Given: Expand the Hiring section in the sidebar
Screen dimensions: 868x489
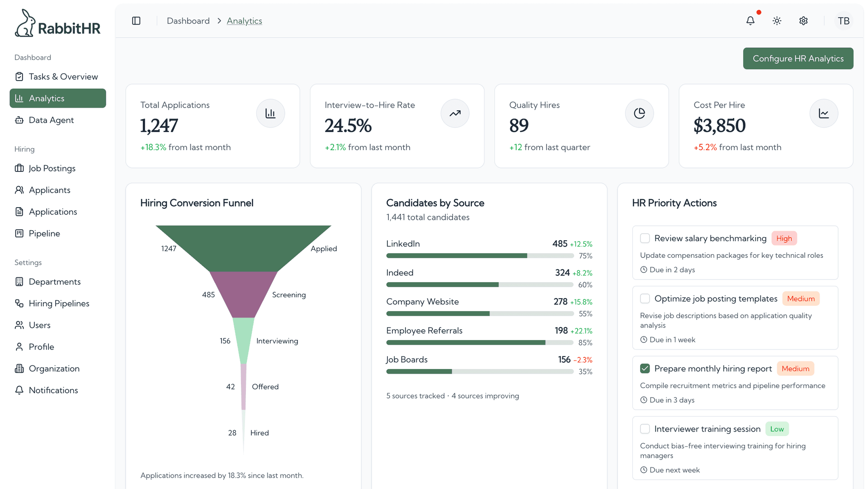Looking at the screenshot, I should (24, 149).
